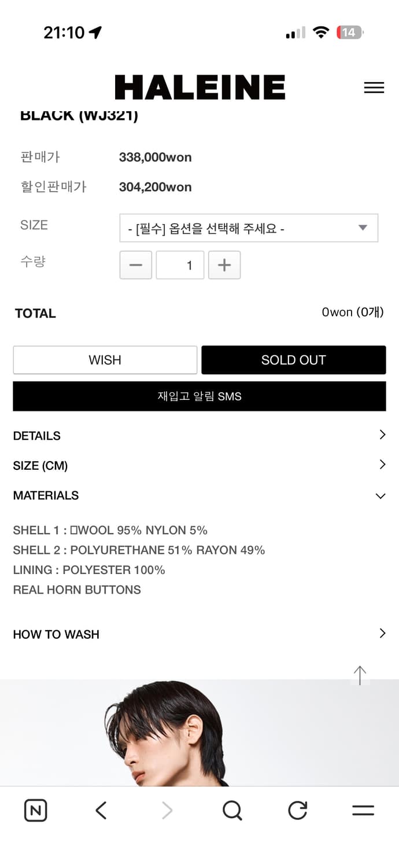The image size is (399, 868).
Task: Open the browser bottom menu icon
Action: click(x=363, y=811)
